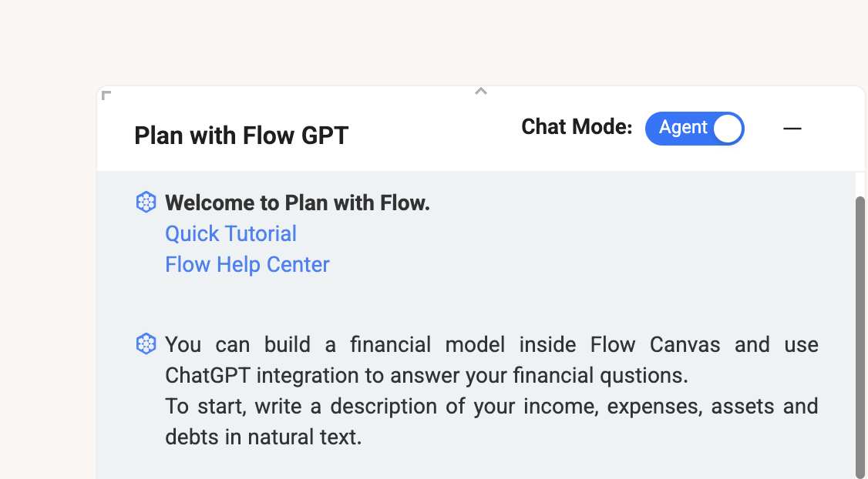Viewport: 868px width, 479px height.
Task: Click the empty canvas area above the chat panel
Action: [x=434, y=42]
